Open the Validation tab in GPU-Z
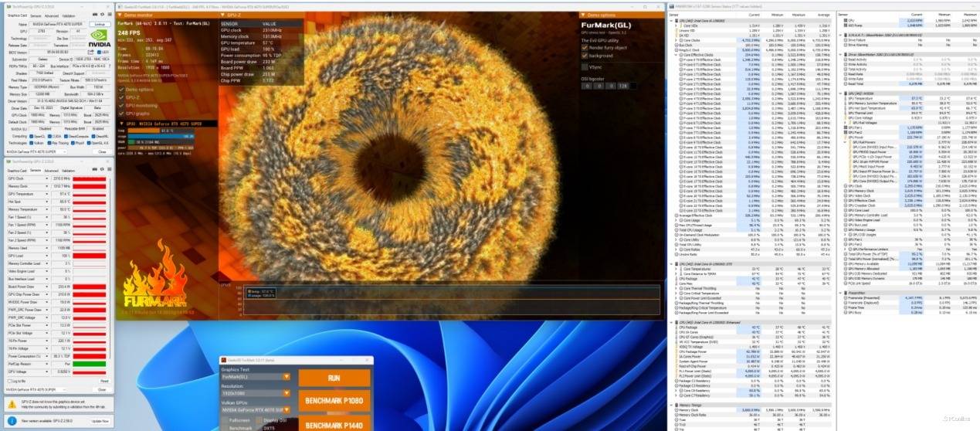Viewport: 980px width, 431px height. tap(69, 15)
